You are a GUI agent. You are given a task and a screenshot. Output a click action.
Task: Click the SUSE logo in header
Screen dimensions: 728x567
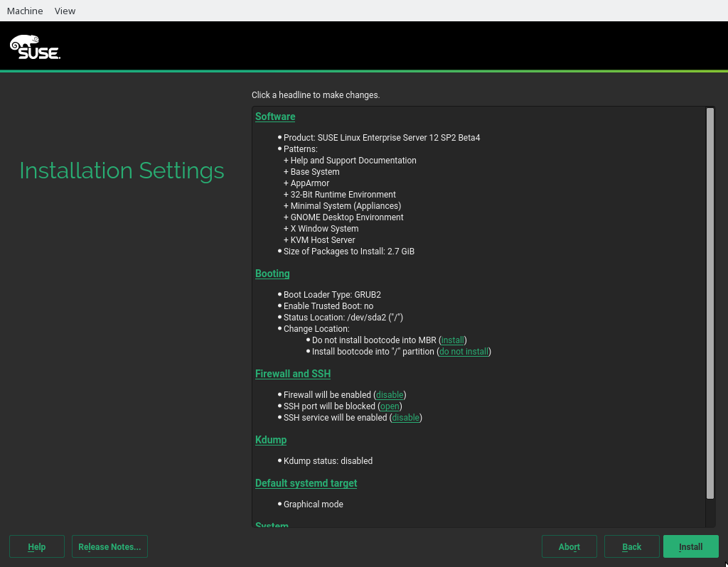35,47
